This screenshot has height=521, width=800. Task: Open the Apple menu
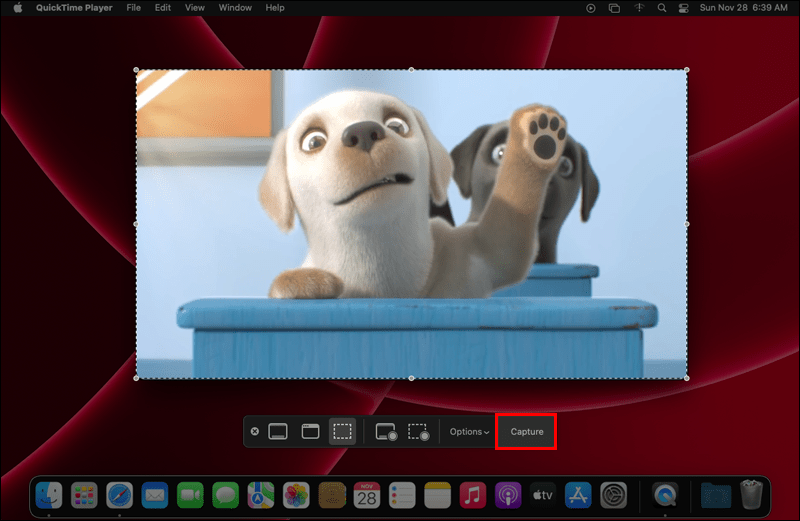click(x=18, y=8)
